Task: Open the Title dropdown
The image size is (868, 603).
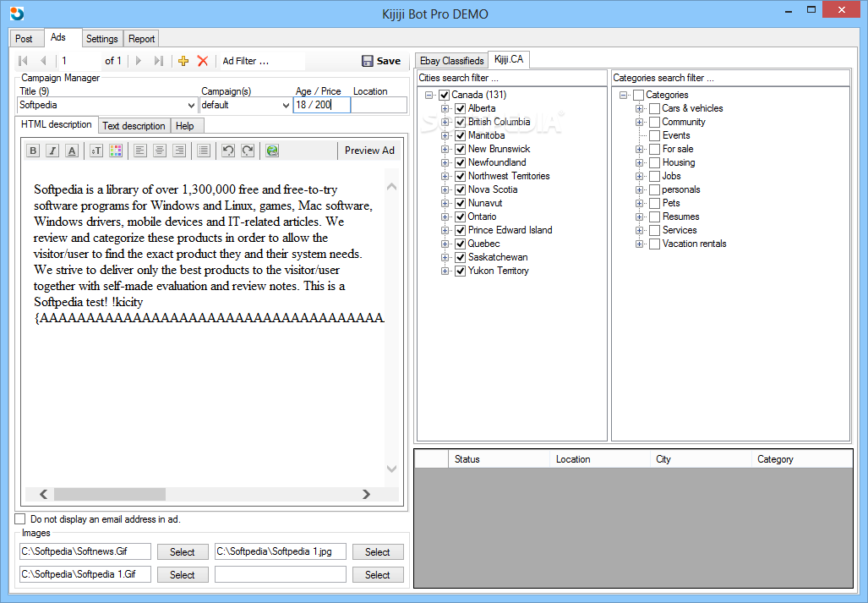Action: click(x=191, y=105)
